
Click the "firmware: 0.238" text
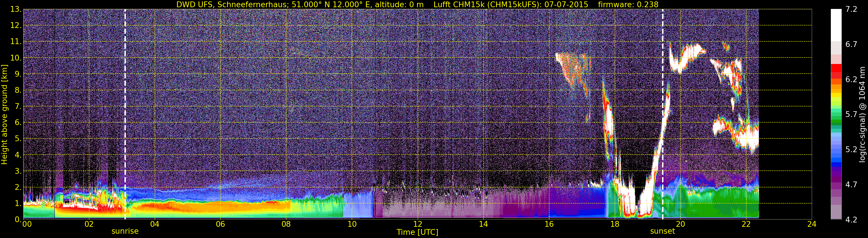pos(628,4)
